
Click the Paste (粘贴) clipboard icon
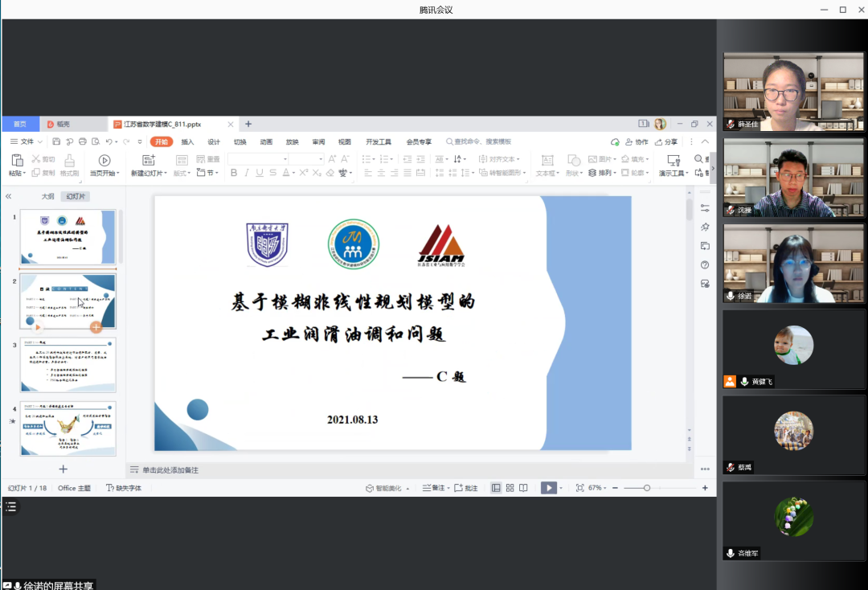tap(16, 161)
